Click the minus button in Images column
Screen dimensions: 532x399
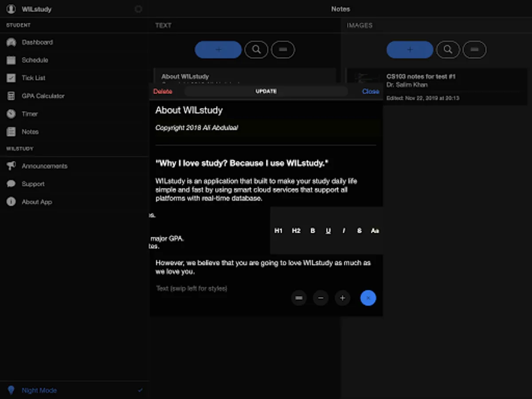point(474,50)
